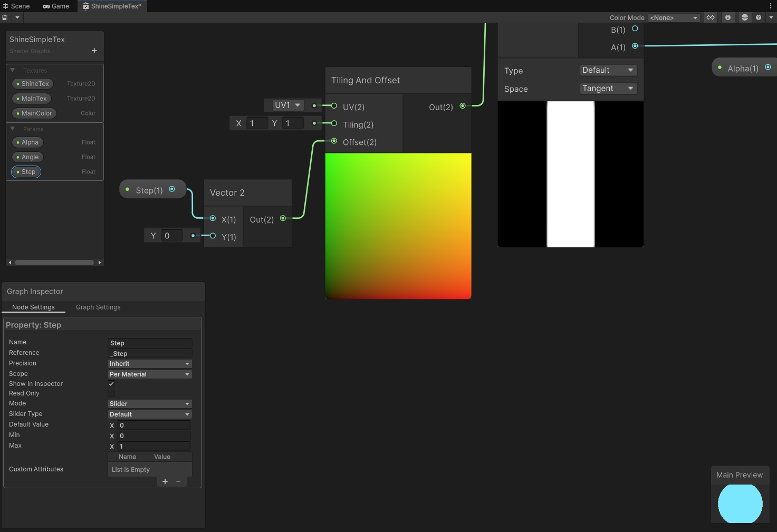Viewport: 777px width, 532px height.
Task: Click plus under Custom Attributes list
Action: pos(165,481)
